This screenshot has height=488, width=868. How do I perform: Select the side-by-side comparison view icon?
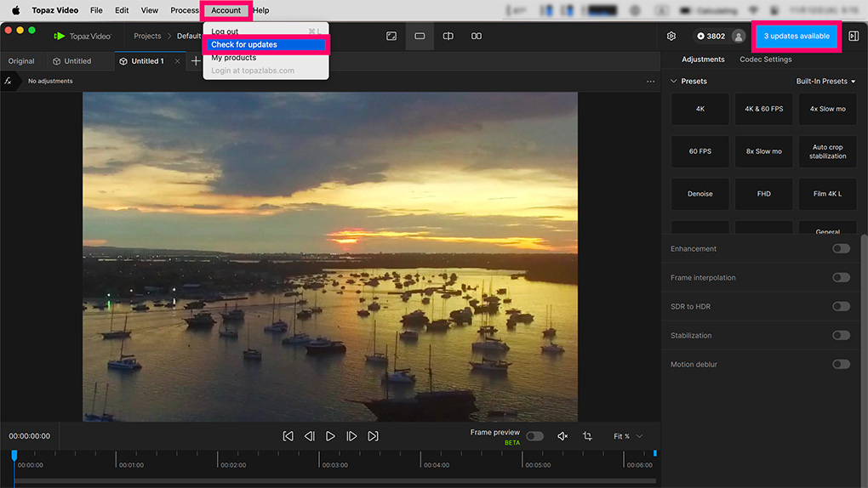click(x=477, y=37)
